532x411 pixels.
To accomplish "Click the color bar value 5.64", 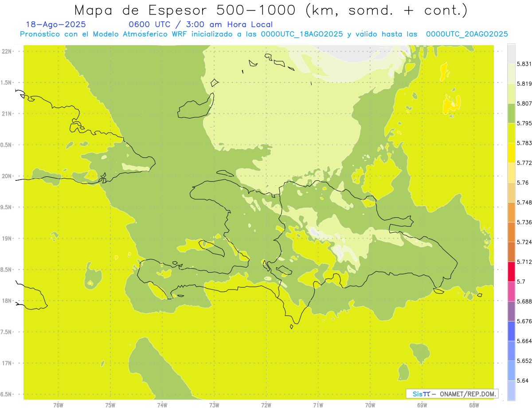I will click(x=522, y=380).
